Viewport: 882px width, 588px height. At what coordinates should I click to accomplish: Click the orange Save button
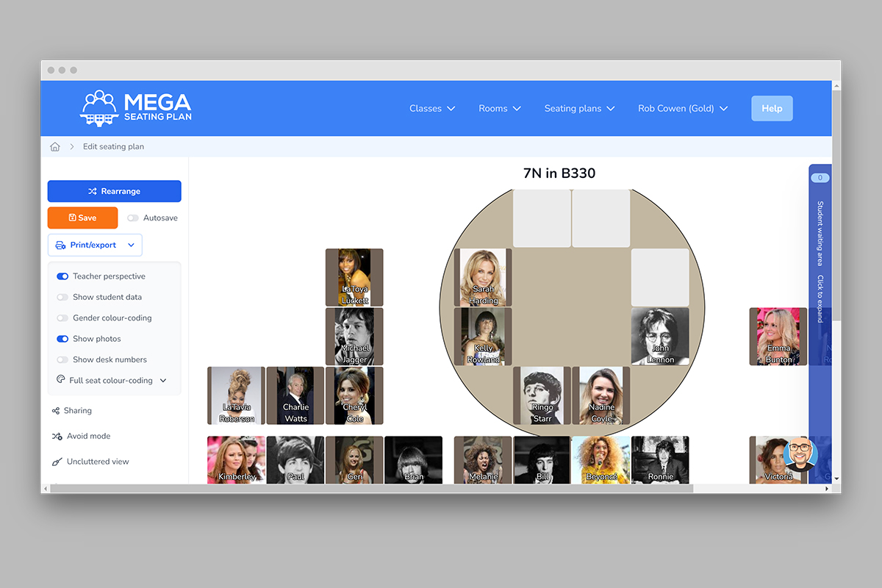click(x=82, y=218)
